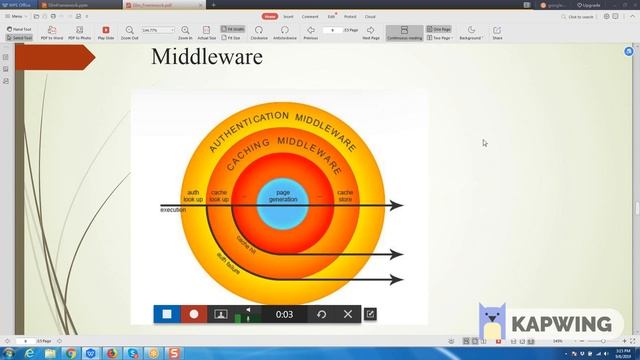640x360 pixels.
Task: Select the Hand Tool option
Action: pos(19,29)
